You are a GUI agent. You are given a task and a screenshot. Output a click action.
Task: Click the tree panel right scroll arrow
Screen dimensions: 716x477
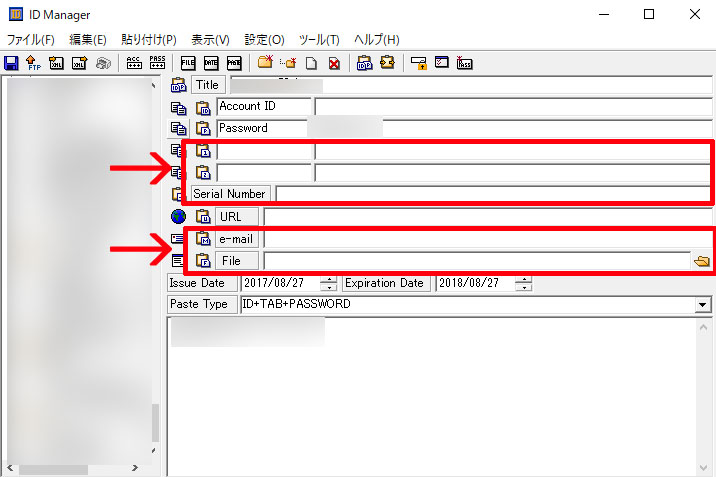point(135,468)
